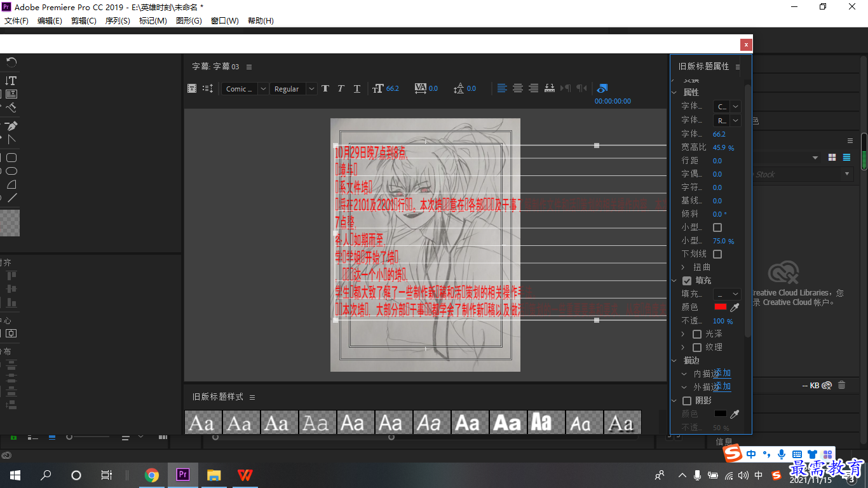Select the vertical type tool
This screenshot has width=868, height=488.
click(x=11, y=81)
